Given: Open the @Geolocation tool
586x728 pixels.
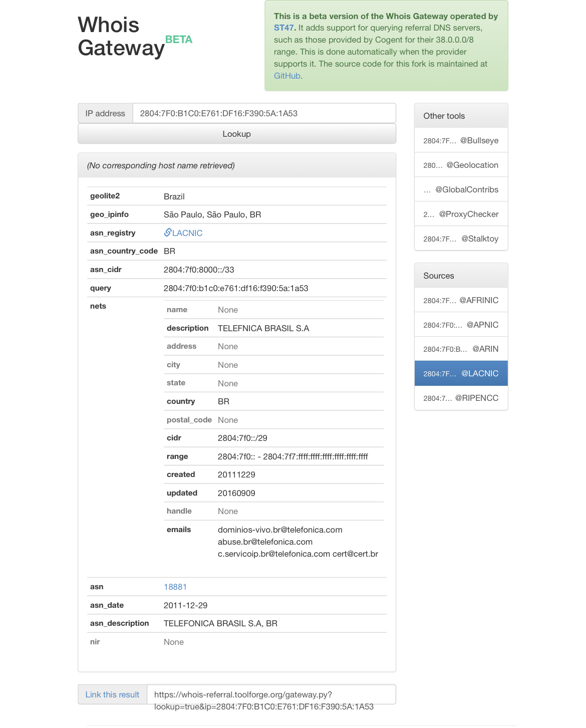Looking at the screenshot, I should [x=461, y=165].
